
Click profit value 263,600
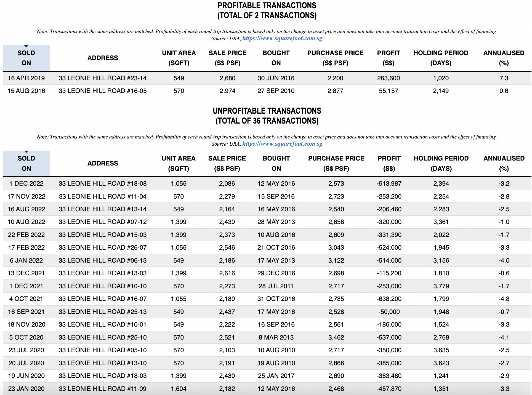point(389,78)
